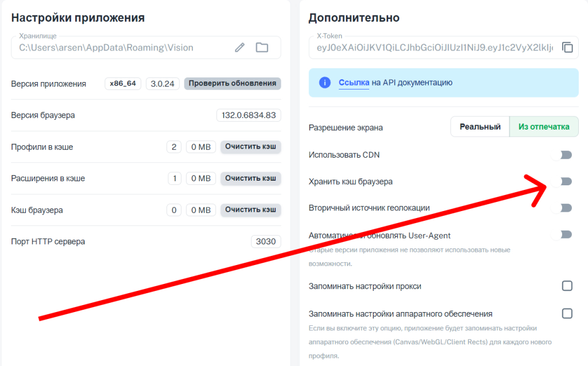The image size is (588, 366).
Task: Check Запоминать настройки прокси checkbox
Action: (567, 286)
